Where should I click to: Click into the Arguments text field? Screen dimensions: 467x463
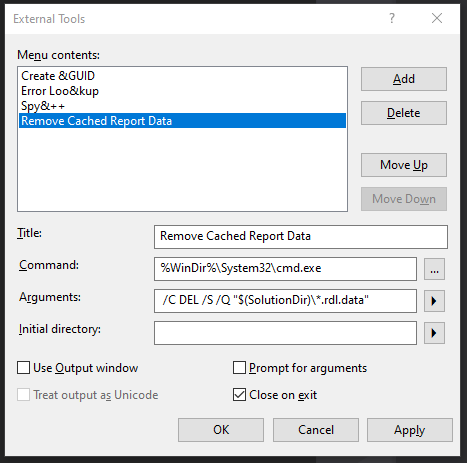click(x=285, y=301)
